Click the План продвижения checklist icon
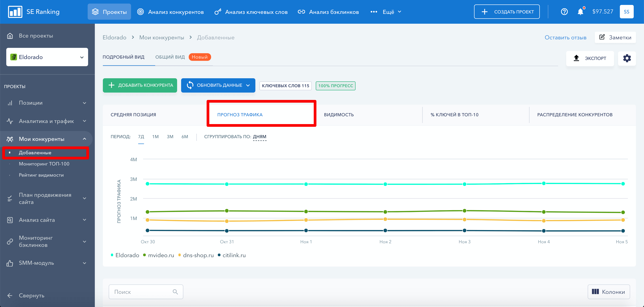Viewport: 644px width, 307px height. [10, 199]
